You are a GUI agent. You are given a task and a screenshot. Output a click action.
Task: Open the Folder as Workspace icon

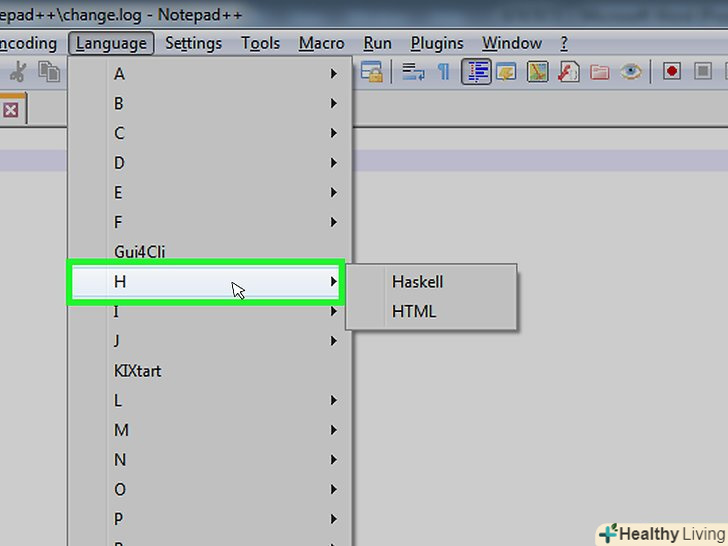(599, 72)
